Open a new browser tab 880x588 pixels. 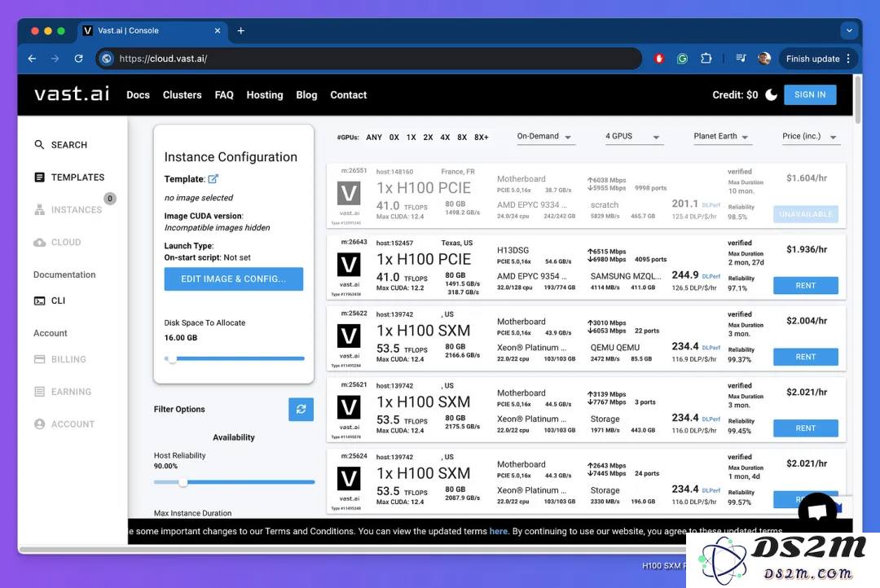coord(240,31)
